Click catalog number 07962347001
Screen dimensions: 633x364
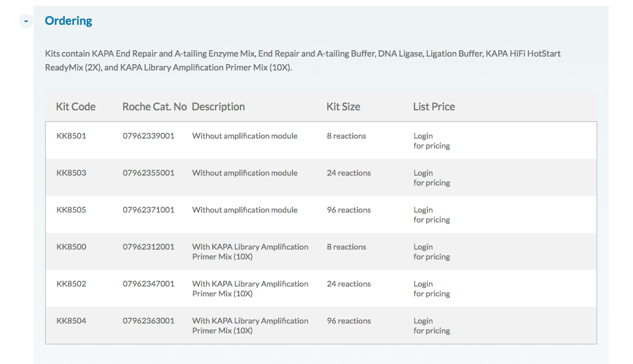click(149, 284)
